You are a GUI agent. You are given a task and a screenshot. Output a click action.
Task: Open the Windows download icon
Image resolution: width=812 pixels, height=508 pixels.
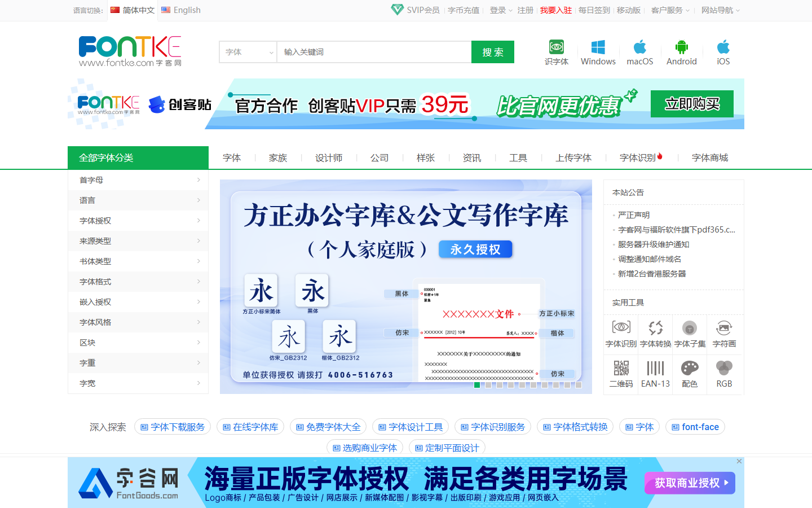point(598,47)
